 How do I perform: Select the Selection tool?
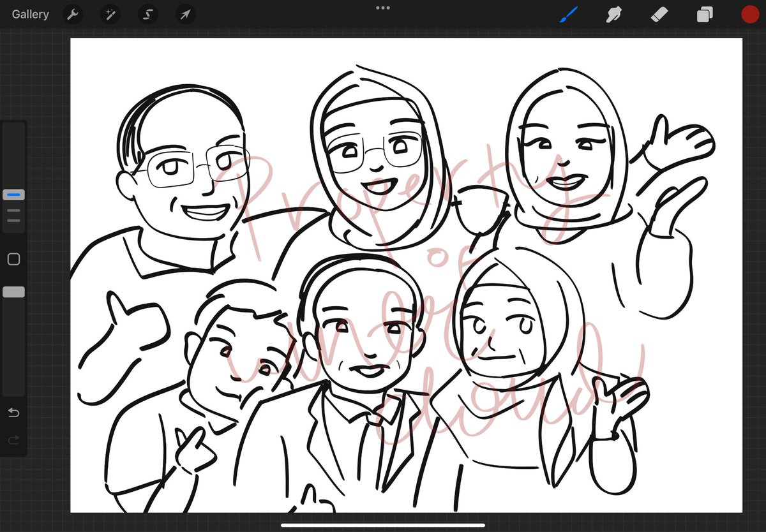[148, 15]
